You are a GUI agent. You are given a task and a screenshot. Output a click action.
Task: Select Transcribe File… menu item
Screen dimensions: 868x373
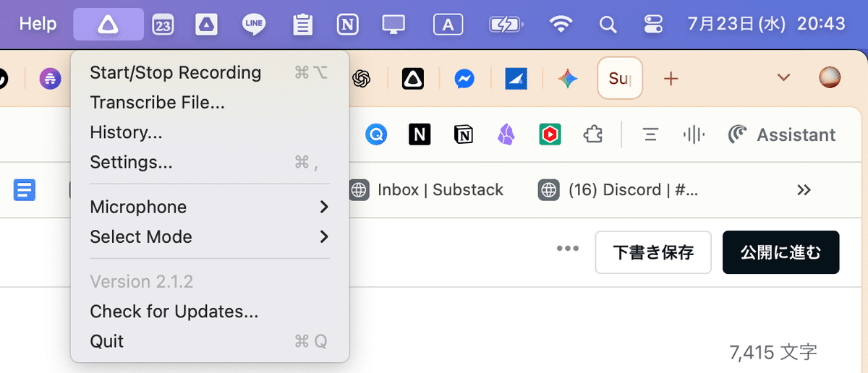pos(157,103)
